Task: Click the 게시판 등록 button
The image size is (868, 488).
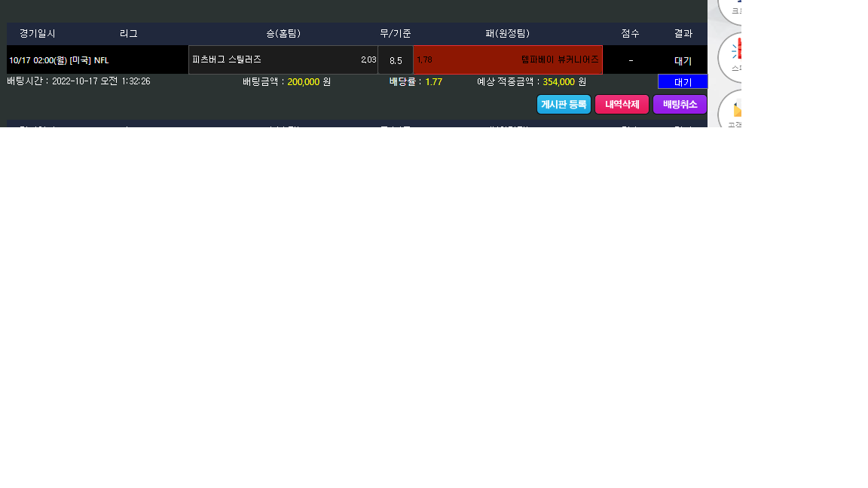Action: click(564, 105)
